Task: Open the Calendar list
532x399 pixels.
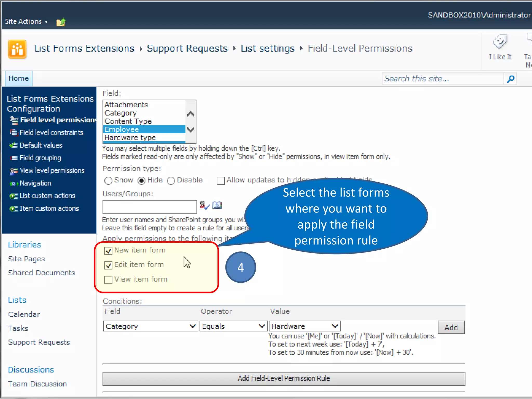Action: point(24,315)
